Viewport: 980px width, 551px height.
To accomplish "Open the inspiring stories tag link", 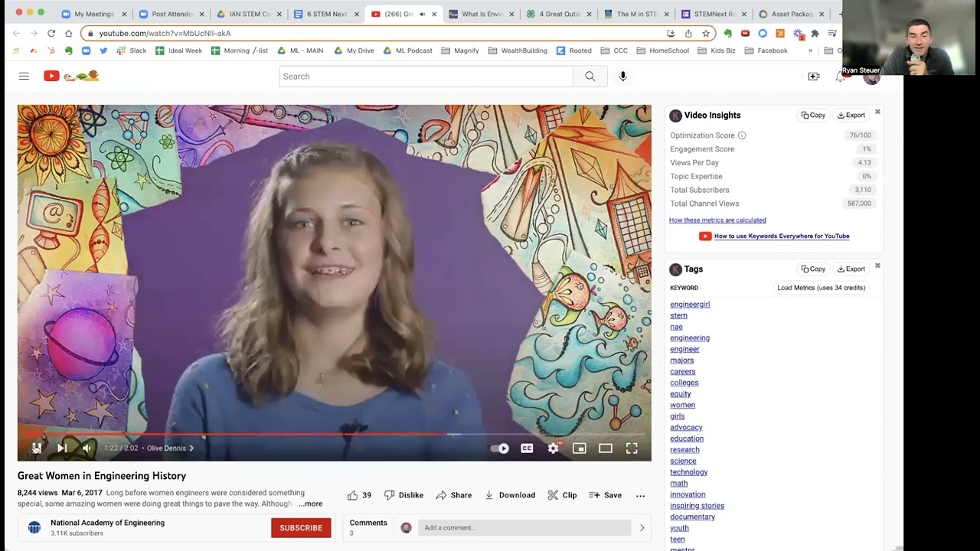I will [697, 506].
